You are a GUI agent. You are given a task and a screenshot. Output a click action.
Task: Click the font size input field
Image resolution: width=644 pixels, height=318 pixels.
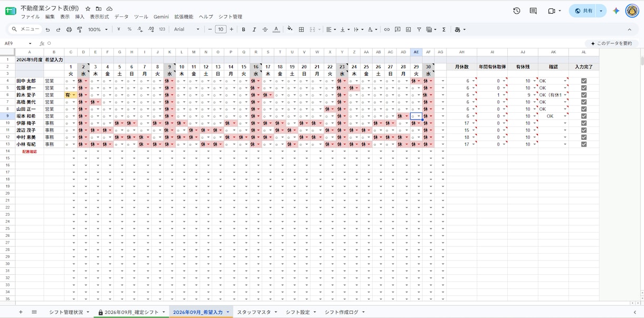click(221, 30)
